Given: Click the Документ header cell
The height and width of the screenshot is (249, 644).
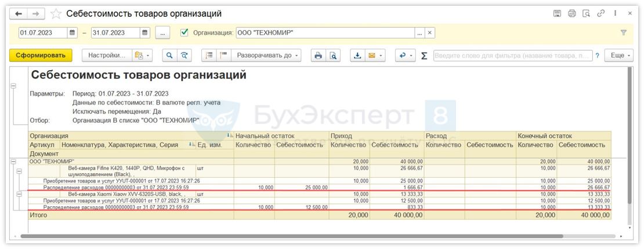Looking at the screenshot, I should (x=131, y=154).
